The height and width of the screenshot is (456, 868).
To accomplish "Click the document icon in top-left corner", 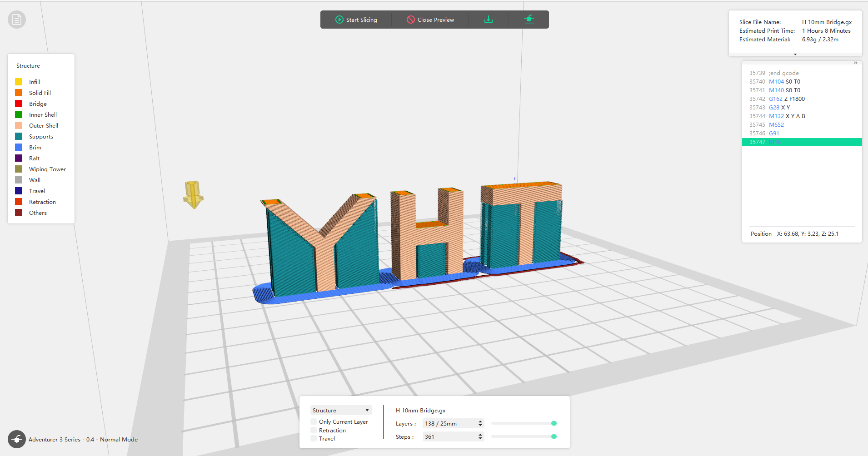I will [x=17, y=20].
